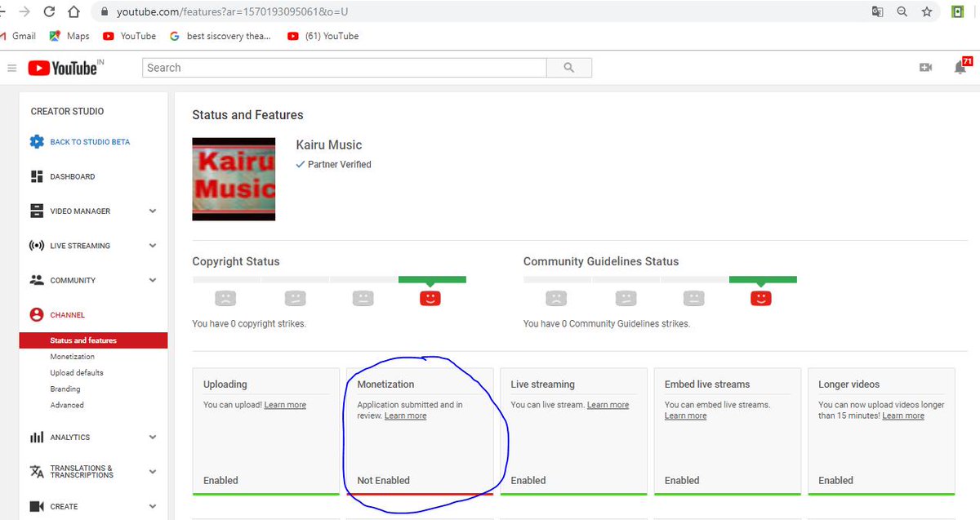Open Gmail bookmark
Viewport: 980px width, 520px height.
[x=19, y=36]
